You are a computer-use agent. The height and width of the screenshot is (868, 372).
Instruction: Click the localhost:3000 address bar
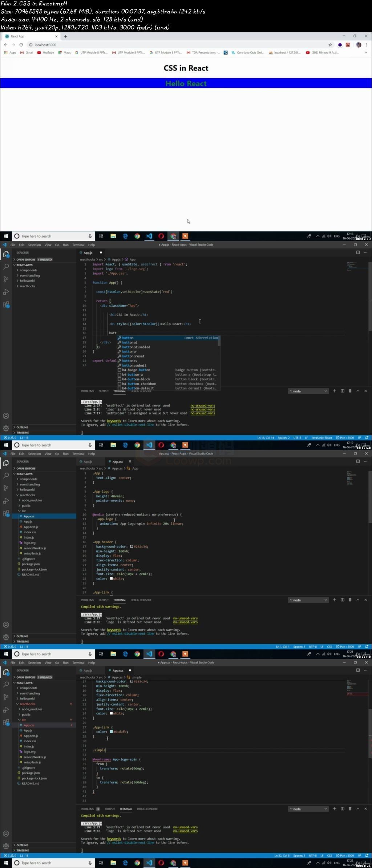[x=178, y=45]
